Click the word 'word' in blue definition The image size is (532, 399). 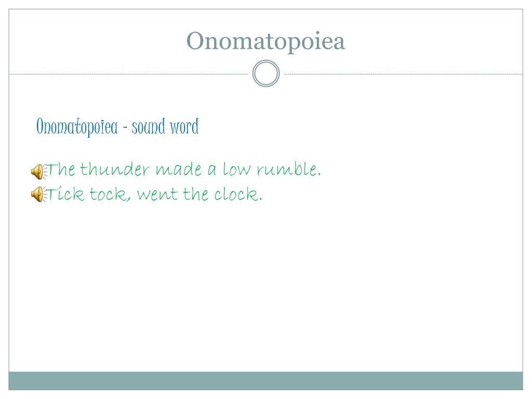coord(184,127)
